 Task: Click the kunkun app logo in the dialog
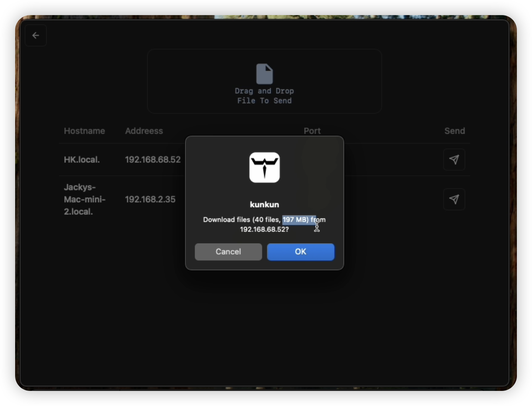tap(264, 167)
